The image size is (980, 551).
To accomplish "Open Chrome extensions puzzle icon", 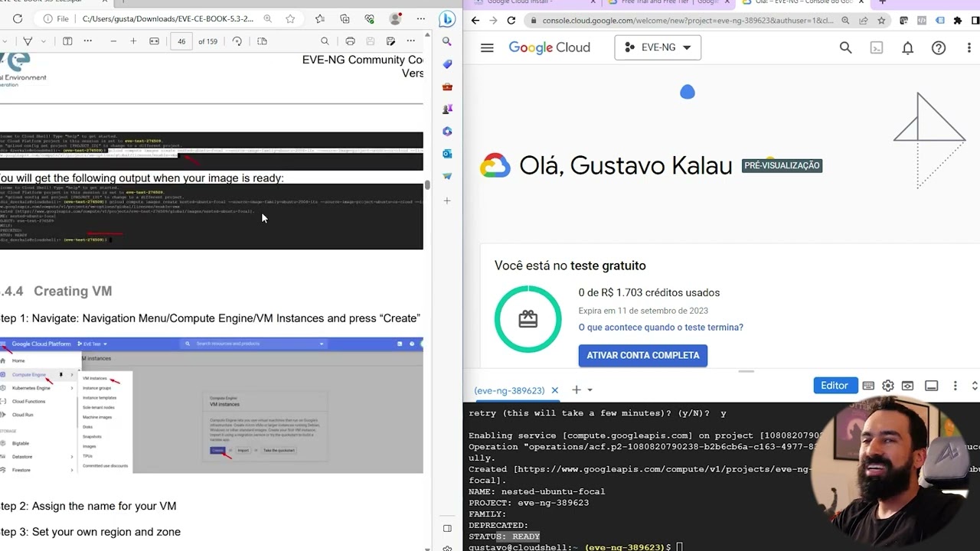I will 957,21.
